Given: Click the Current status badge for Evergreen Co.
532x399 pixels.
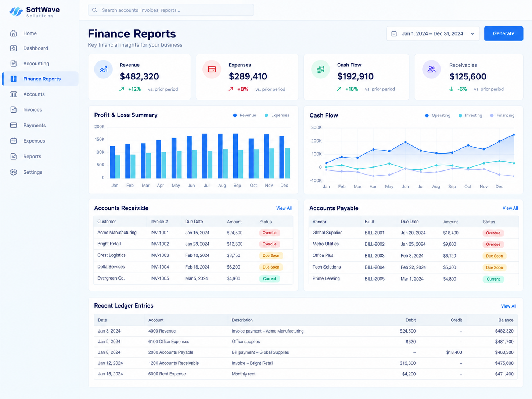Looking at the screenshot, I should [270, 279].
